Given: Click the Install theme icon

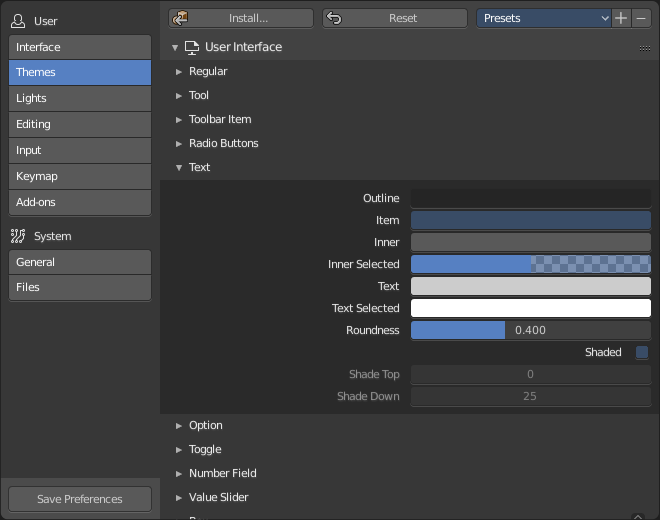Looking at the screenshot, I should click(181, 18).
